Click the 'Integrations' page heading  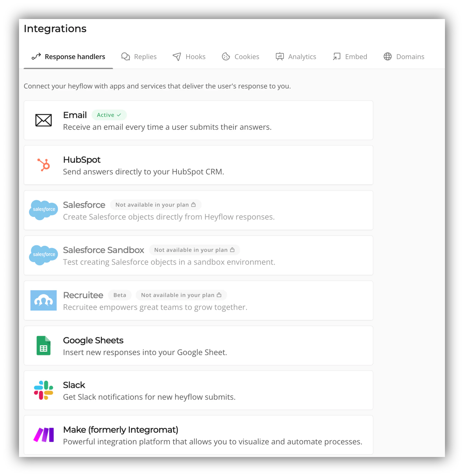click(55, 29)
